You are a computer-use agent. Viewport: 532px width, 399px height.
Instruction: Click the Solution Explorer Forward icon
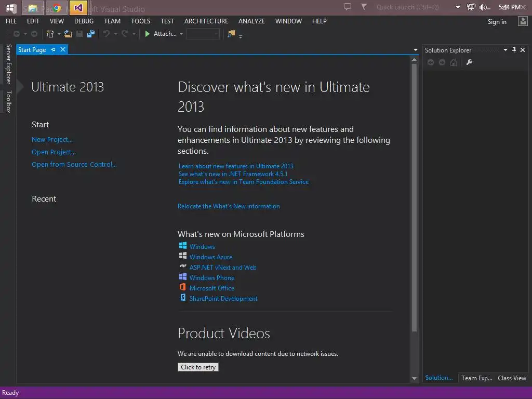coord(442,62)
